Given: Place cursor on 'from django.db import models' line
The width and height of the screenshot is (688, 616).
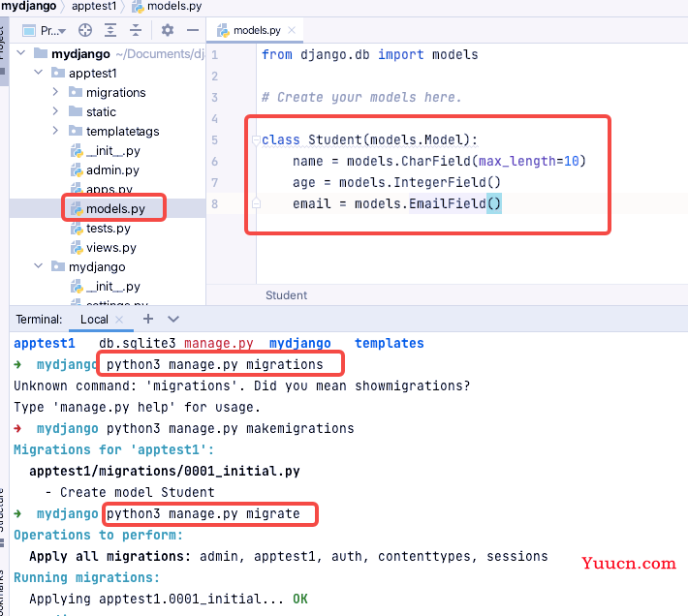Looking at the screenshot, I should click(x=369, y=55).
